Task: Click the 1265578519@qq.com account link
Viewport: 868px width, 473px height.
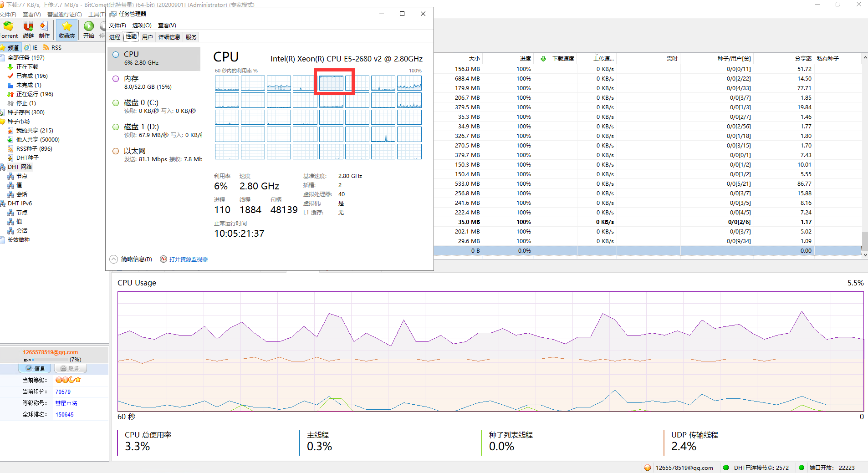Action: click(51, 352)
